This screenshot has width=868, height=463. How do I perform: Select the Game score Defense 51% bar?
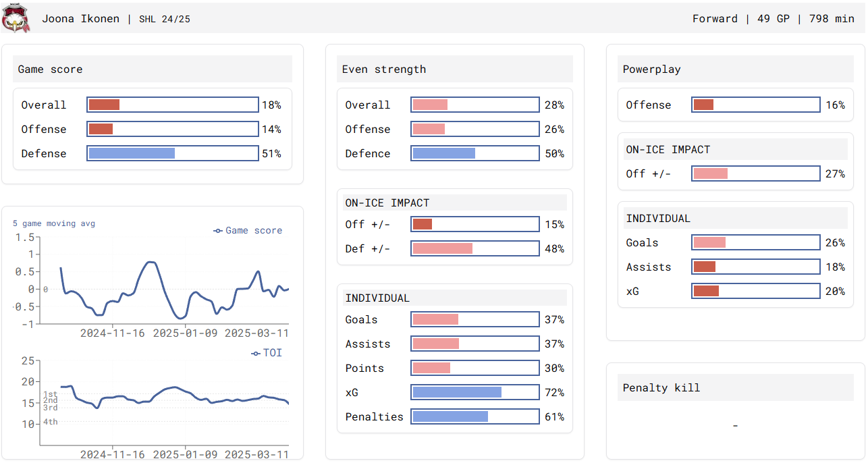[173, 153]
